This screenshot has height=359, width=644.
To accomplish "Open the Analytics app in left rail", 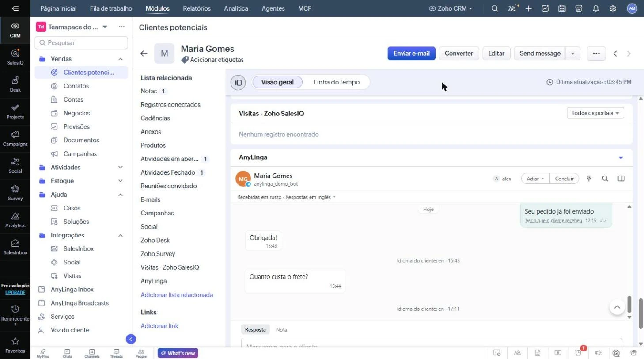I will click(x=15, y=219).
